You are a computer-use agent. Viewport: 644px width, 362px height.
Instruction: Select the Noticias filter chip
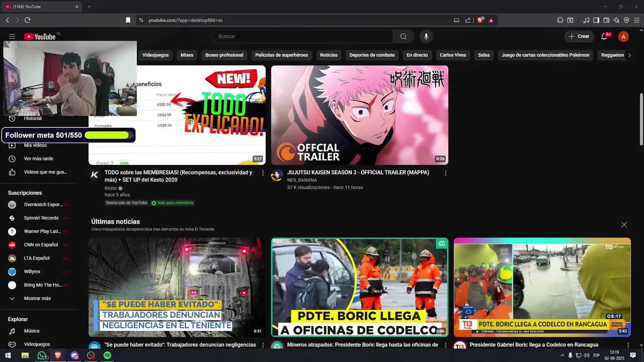point(329,55)
